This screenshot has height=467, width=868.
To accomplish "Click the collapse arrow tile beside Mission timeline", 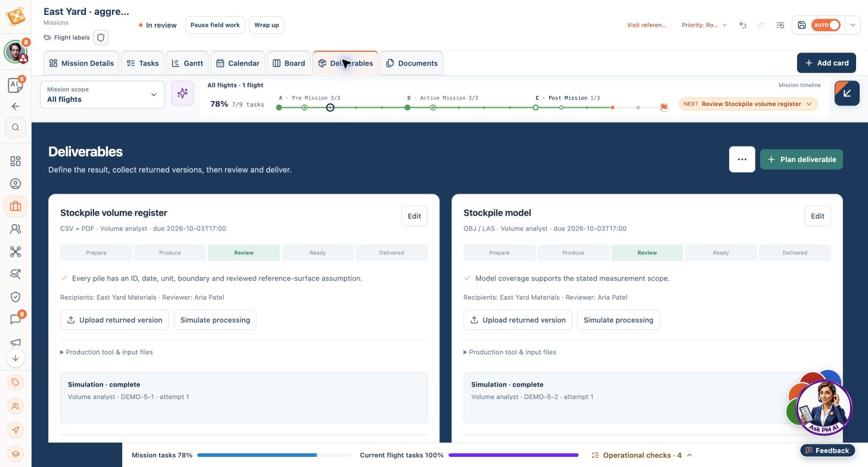I will tap(847, 93).
